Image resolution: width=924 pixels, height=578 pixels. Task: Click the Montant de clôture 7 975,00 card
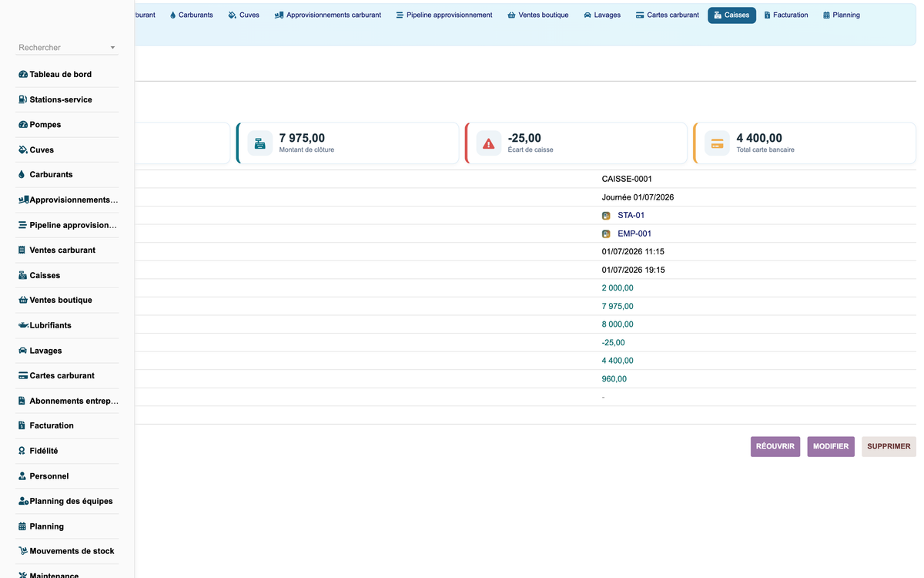point(348,143)
